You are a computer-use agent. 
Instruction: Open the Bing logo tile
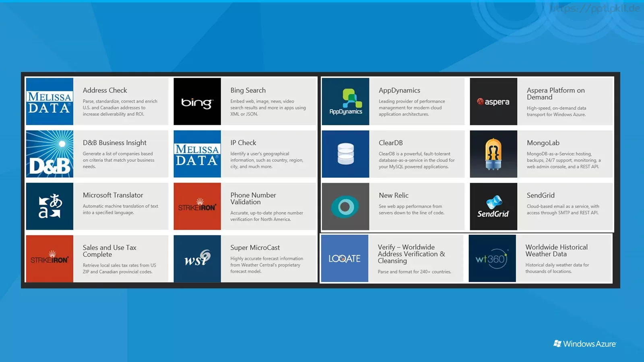pyautogui.click(x=197, y=101)
